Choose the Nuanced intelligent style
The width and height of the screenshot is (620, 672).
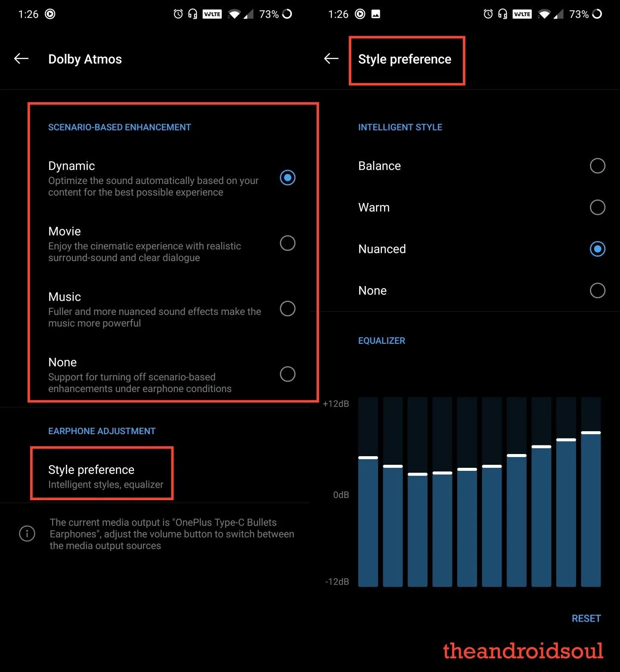598,249
